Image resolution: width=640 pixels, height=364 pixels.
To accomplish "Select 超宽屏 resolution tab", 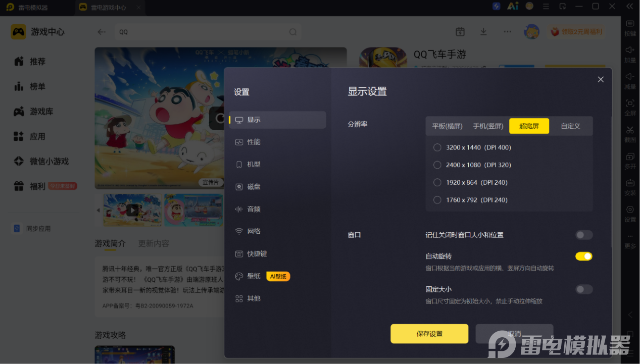I will [x=529, y=126].
